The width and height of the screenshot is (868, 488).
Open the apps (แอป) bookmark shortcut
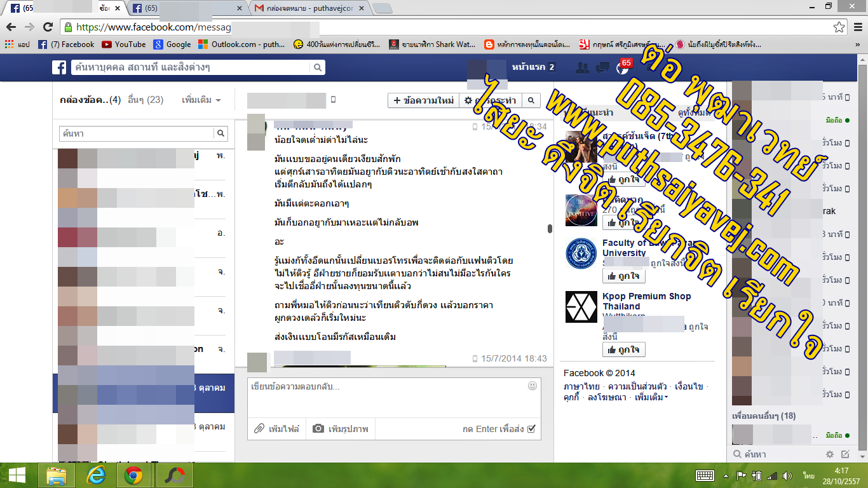click(x=17, y=44)
